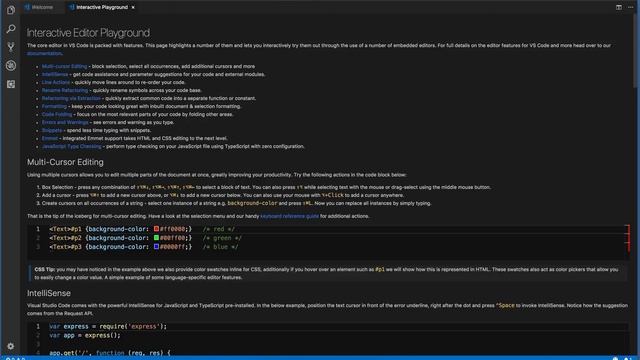Image resolution: width=640 pixels, height=360 pixels.
Task: Open the More Actions ellipsis menu
Action: pyautogui.click(x=631, y=7)
